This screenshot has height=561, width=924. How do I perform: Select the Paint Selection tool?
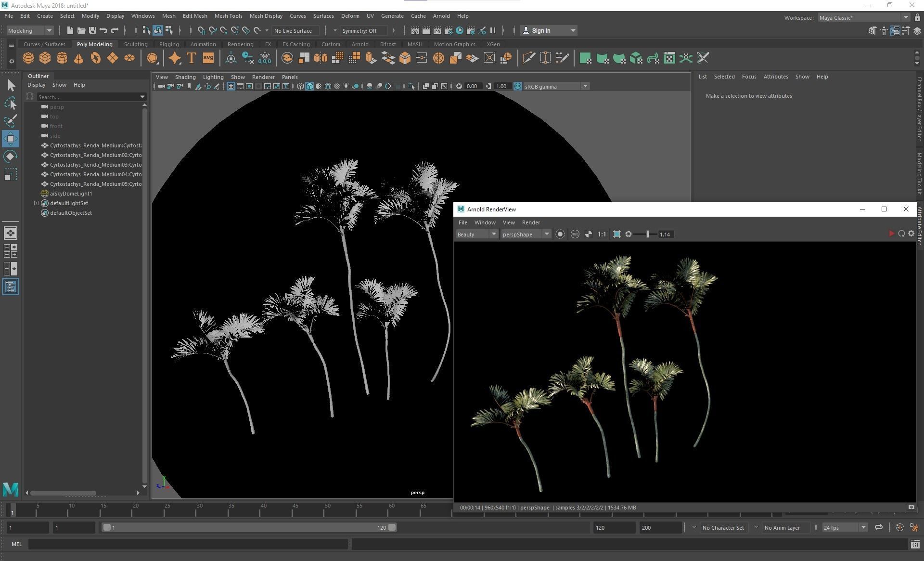(11, 121)
